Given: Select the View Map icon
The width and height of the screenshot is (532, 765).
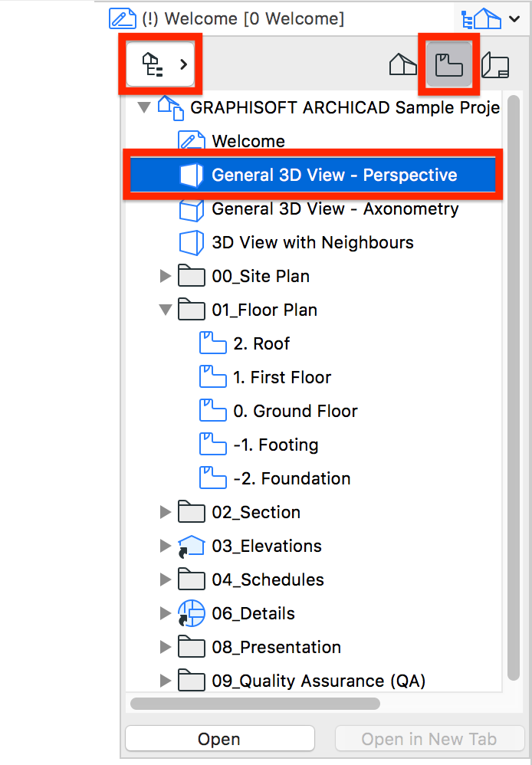Looking at the screenshot, I should click(x=448, y=65).
